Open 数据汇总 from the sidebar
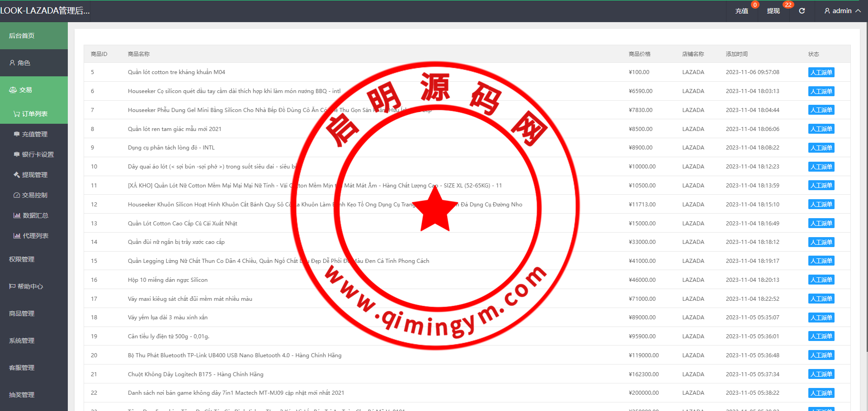This screenshot has width=868, height=411. point(35,215)
